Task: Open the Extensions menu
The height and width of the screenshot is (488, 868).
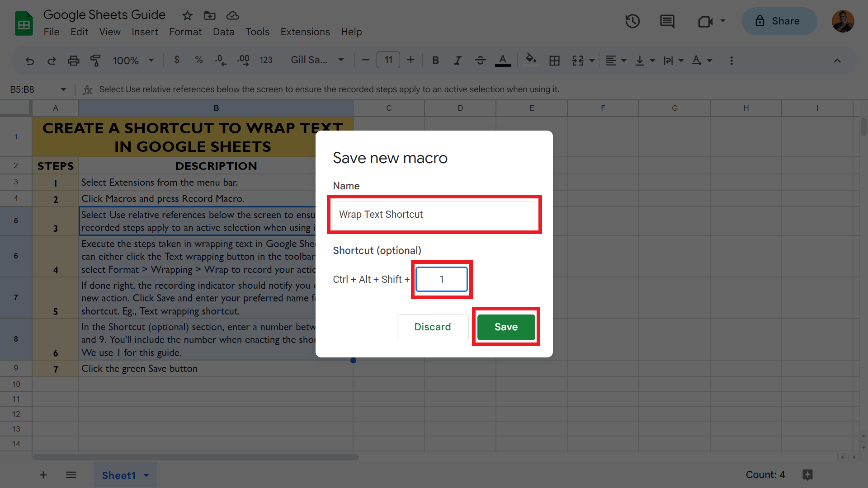Action: (305, 32)
